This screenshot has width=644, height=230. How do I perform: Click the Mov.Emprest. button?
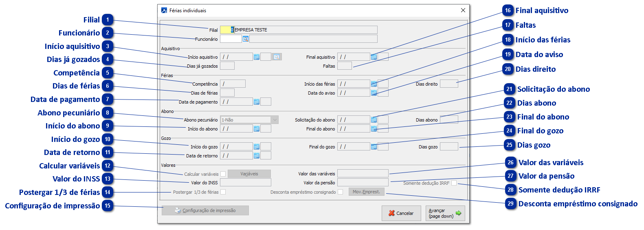(x=366, y=192)
